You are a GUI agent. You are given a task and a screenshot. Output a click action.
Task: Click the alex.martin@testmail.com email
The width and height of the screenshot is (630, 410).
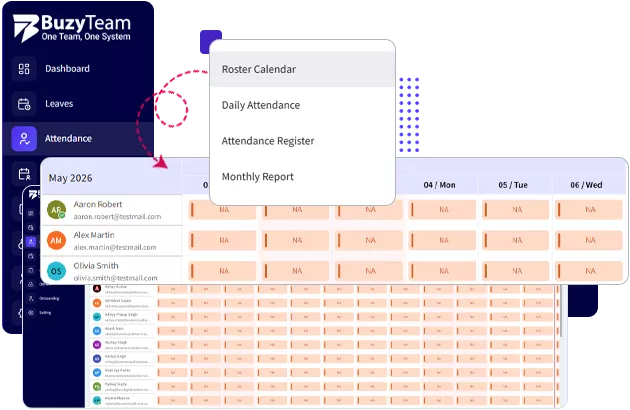tap(115, 247)
